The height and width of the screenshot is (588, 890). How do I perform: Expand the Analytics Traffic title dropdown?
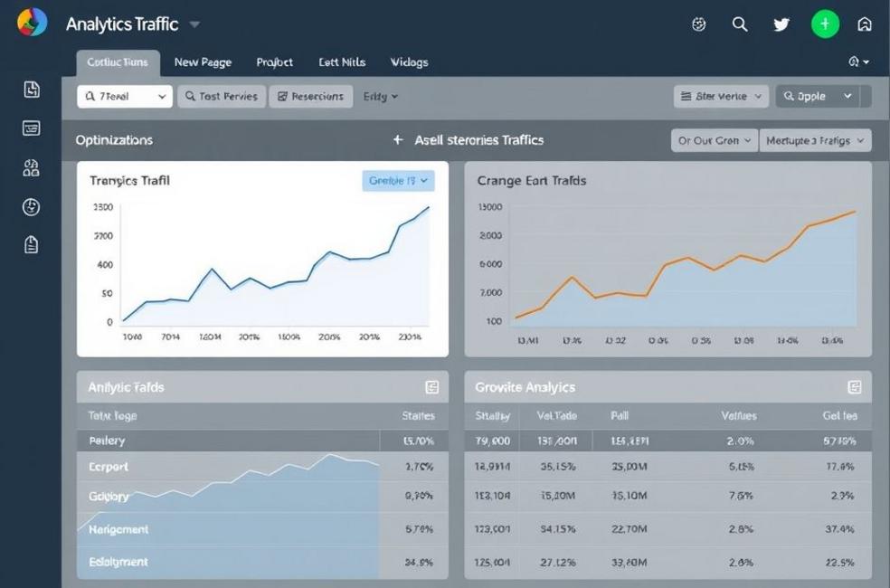pos(195,24)
